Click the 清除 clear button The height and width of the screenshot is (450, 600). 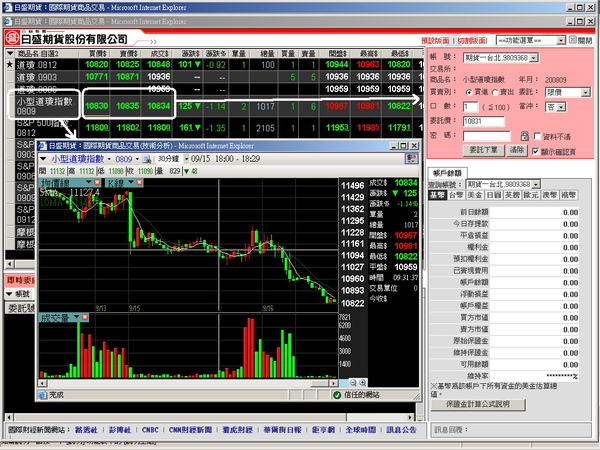pyautogui.click(x=517, y=150)
